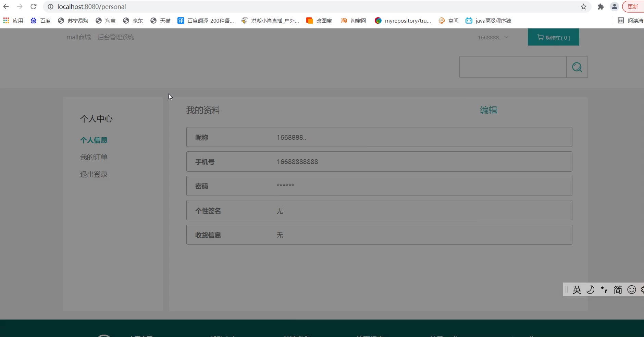This screenshot has width=644, height=337.
Task: Open the browser extensions puzzle icon
Action: coord(600,7)
